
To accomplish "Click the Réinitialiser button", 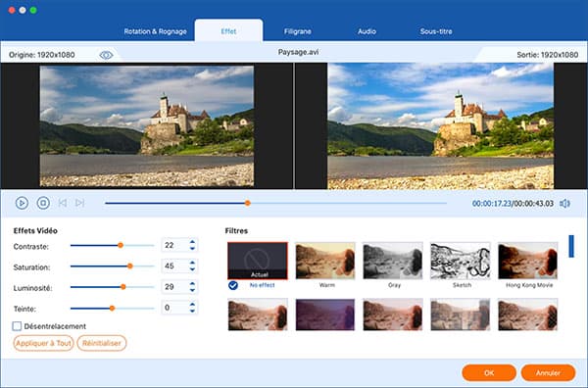I will pyautogui.click(x=102, y=343).
